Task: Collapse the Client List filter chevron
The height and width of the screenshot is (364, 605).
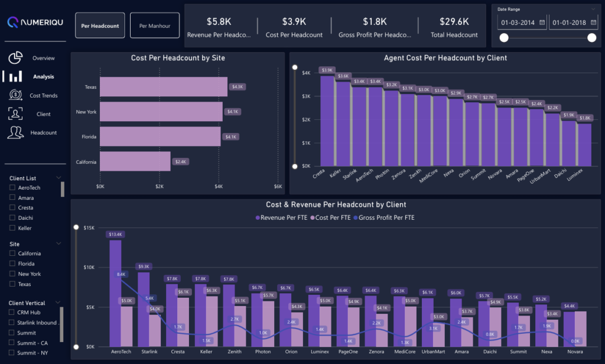Action: click(58, 177)
